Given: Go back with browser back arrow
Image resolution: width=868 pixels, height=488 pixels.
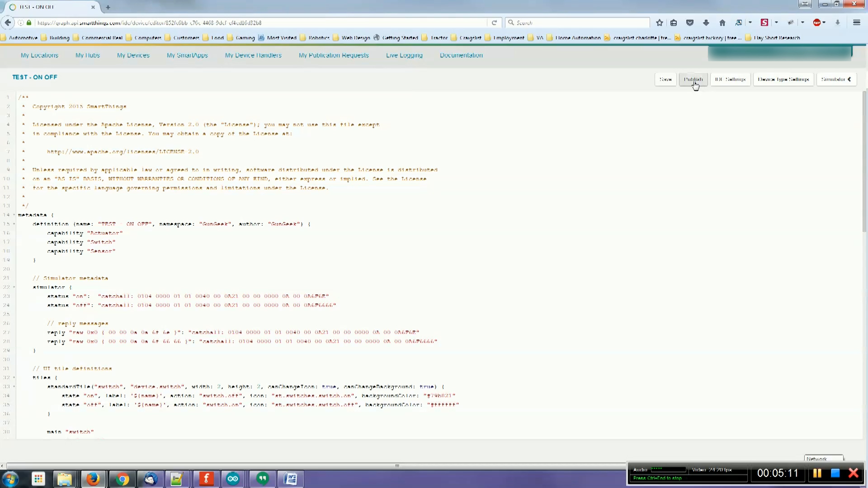Looking at the screenshot, I should pyautogui.click(x=8, y=23).
